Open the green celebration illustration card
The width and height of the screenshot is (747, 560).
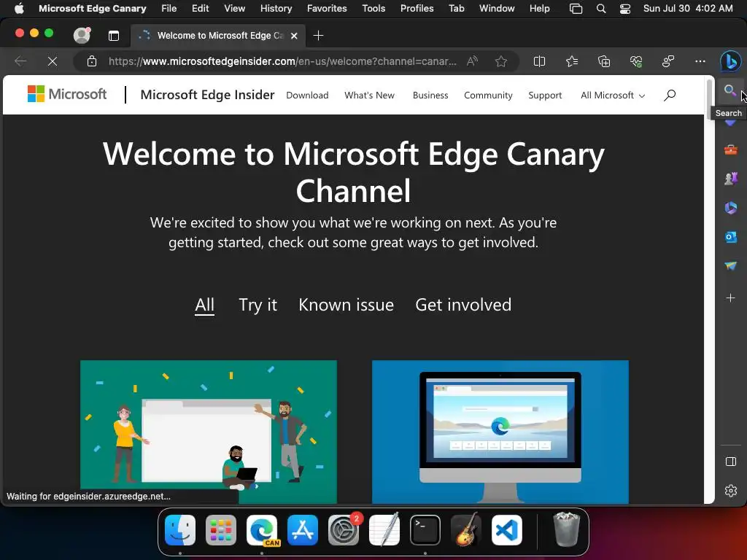tap(208, 432)
